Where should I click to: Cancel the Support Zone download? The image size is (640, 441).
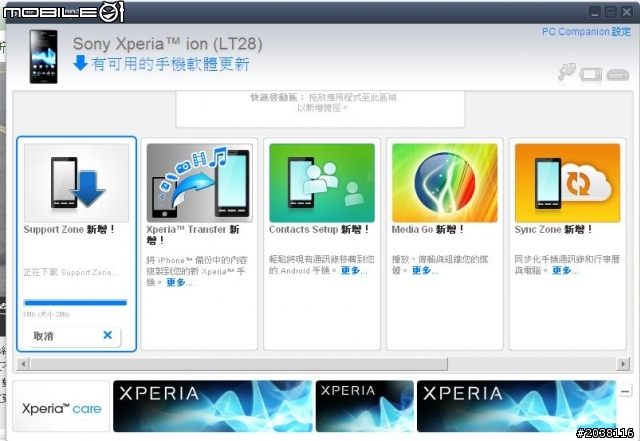point(75,336)
